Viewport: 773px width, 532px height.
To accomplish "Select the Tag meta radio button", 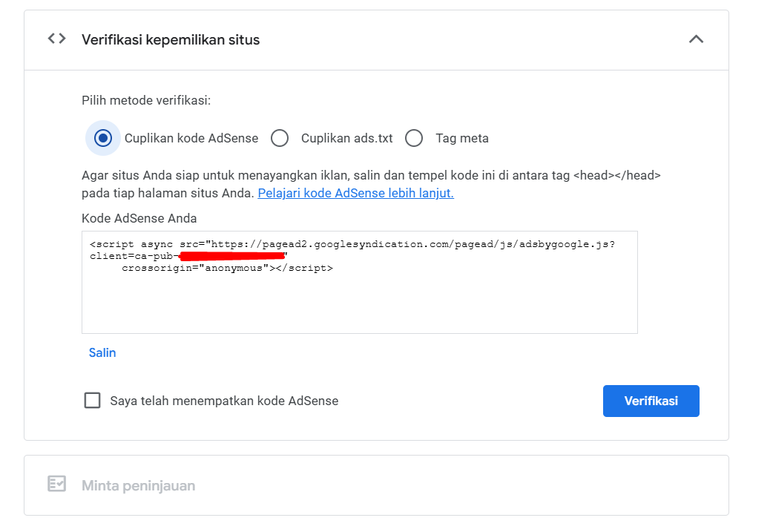I will tap(414, 138).
